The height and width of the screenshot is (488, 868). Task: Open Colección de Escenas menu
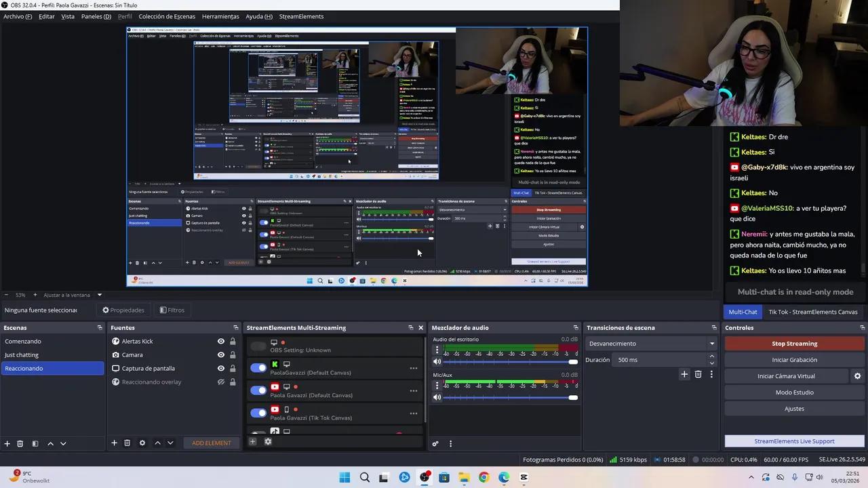coord(167,16)
